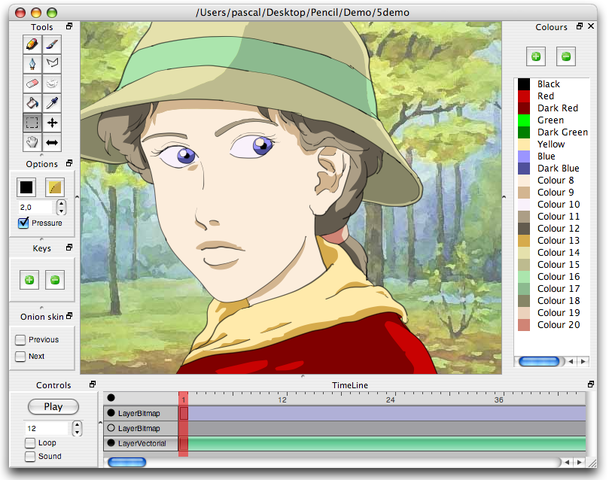Viewport: 609px width, 480px height.
Task: Select the LayerVectorial layer
Action: 142,443
